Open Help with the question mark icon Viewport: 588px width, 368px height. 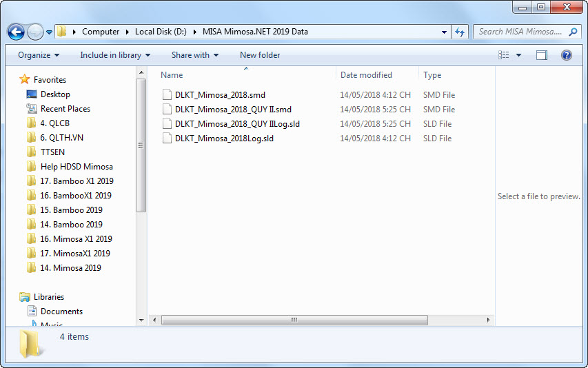point(566,55)
